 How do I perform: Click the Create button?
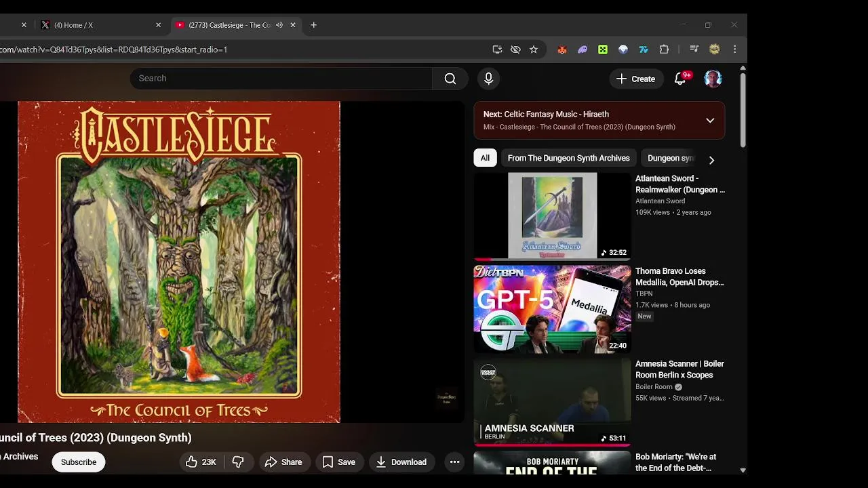tap(635, 79)
